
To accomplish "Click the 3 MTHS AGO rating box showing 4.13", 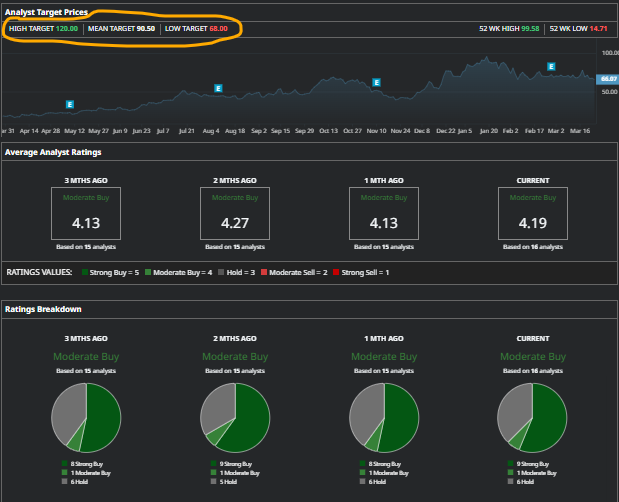I will click(85, 213).
